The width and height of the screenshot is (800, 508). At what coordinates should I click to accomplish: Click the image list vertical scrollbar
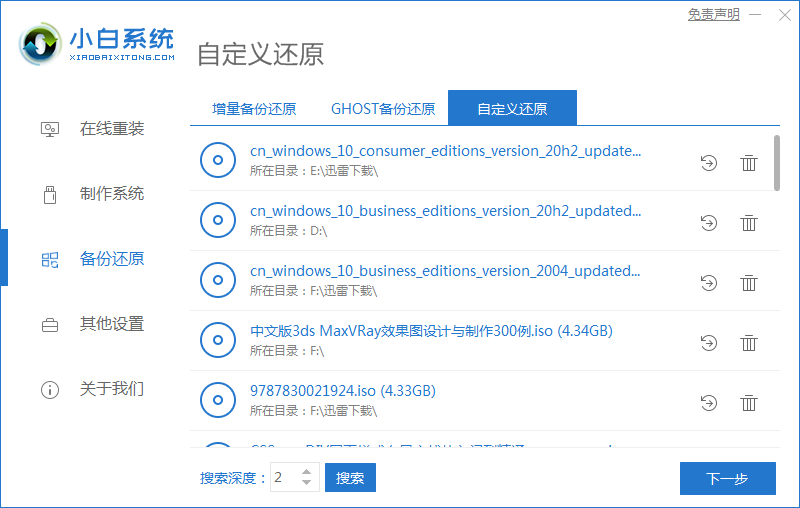(777, 163)
